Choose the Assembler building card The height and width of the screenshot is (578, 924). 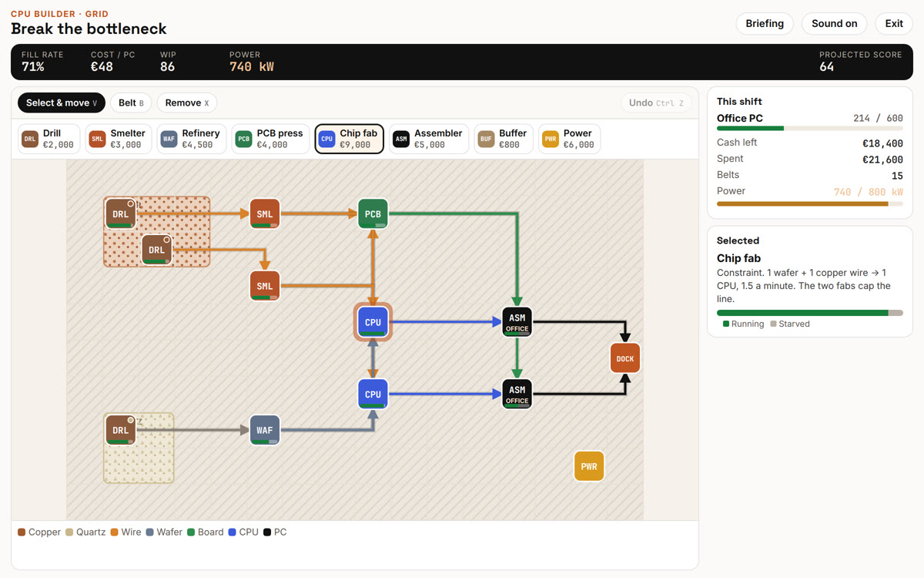pos(429,139)
